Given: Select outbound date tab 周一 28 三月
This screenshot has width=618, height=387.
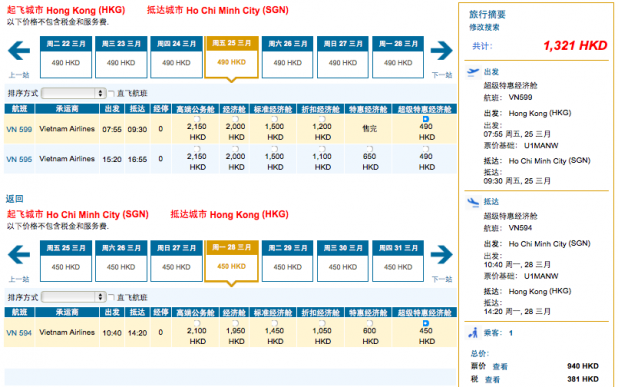Looking at the screenshot, I should (x=398, y=57).
